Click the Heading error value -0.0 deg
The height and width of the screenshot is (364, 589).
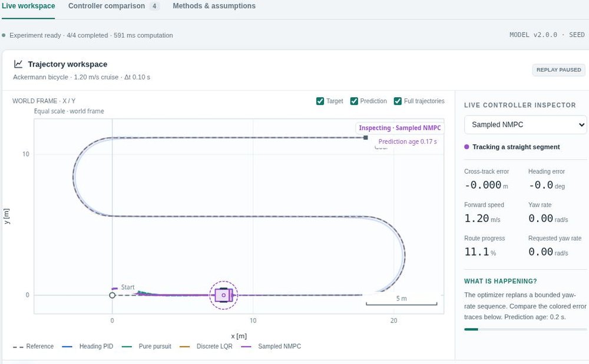tap(547, 185)
